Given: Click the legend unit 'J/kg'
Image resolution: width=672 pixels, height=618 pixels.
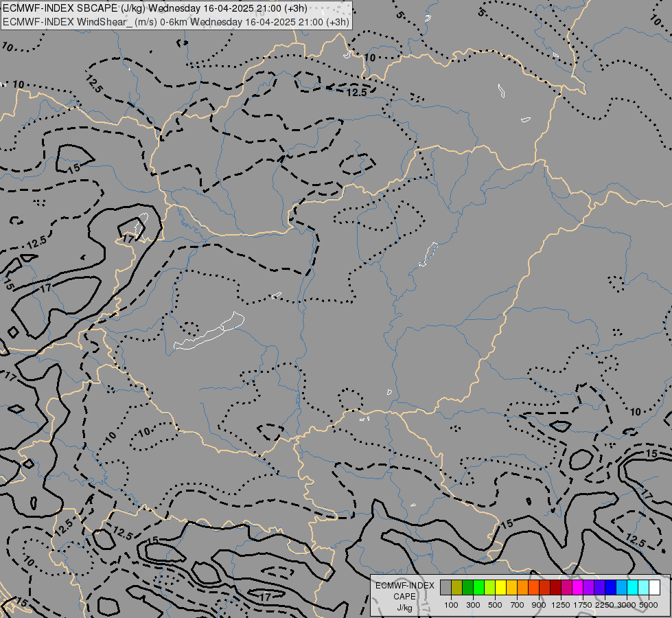Looking at the screenshot, I should (x=404, y=608).
